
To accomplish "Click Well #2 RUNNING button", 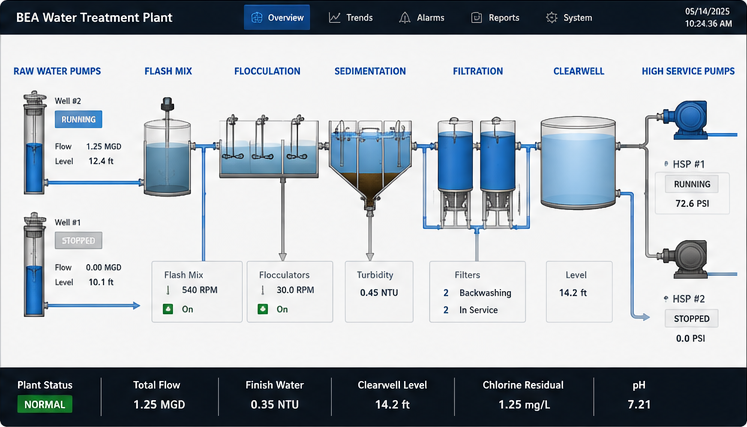I will click(x=78, y=120).
